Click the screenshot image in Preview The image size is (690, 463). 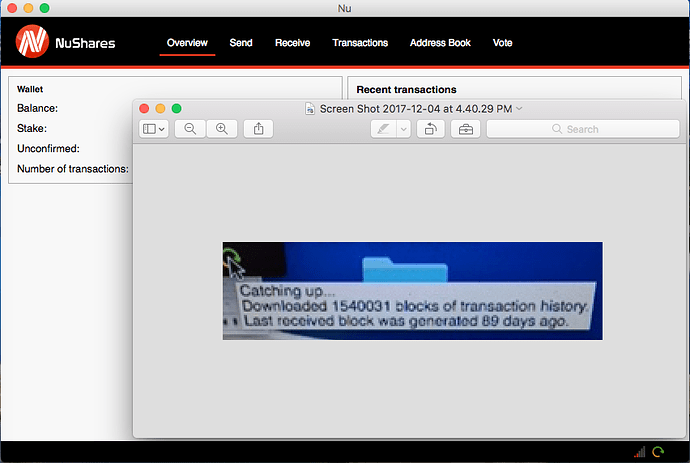413,290
